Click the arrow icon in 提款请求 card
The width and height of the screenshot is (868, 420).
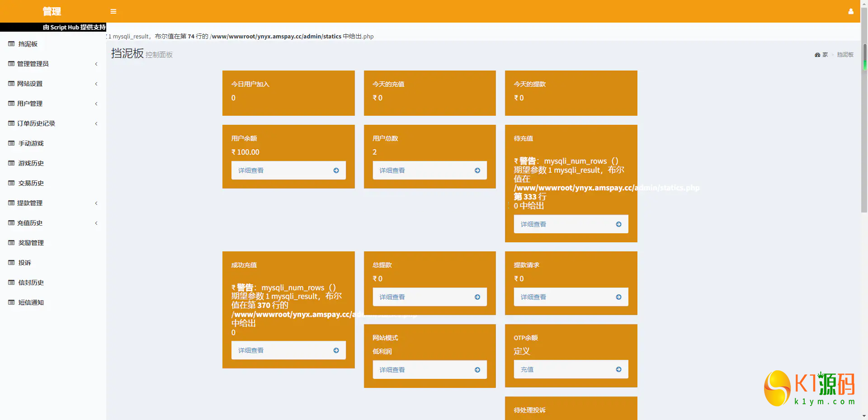618,297
